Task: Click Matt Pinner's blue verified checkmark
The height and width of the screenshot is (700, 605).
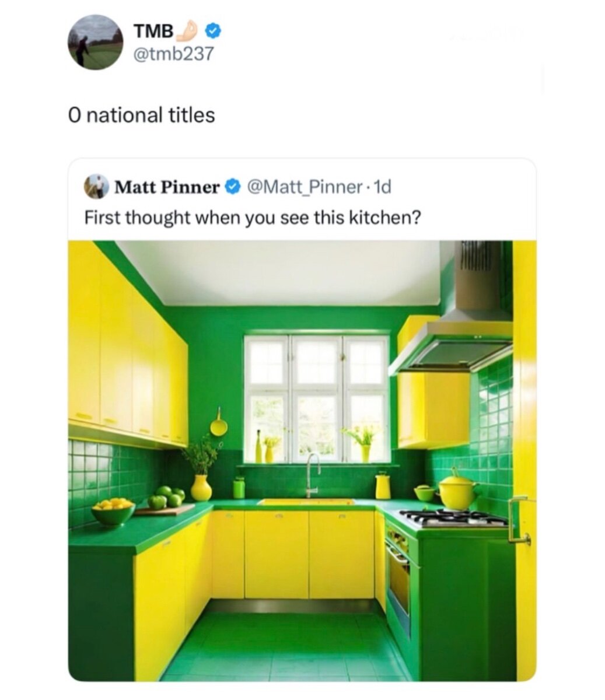Action: click(x=232, y=187)
